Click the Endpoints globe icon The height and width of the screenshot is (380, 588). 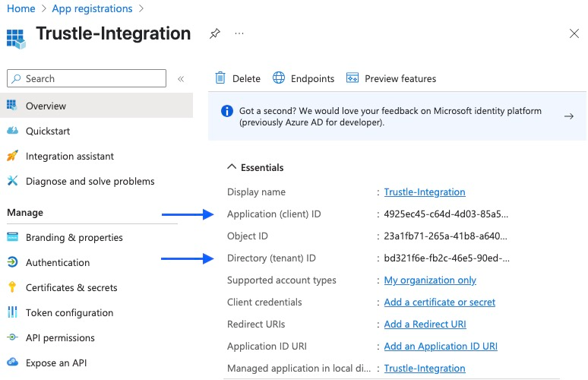[x=279, y=78]
